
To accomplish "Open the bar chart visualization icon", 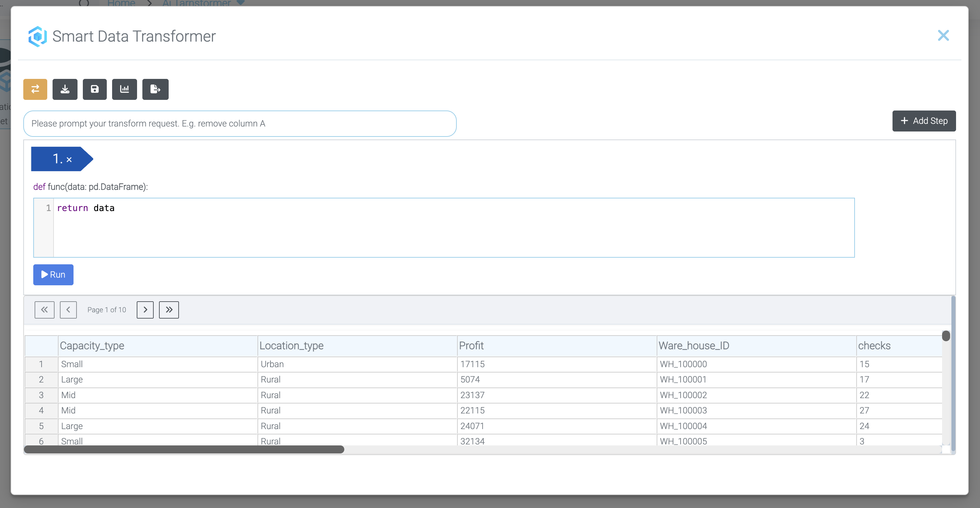I will [124, 89].
